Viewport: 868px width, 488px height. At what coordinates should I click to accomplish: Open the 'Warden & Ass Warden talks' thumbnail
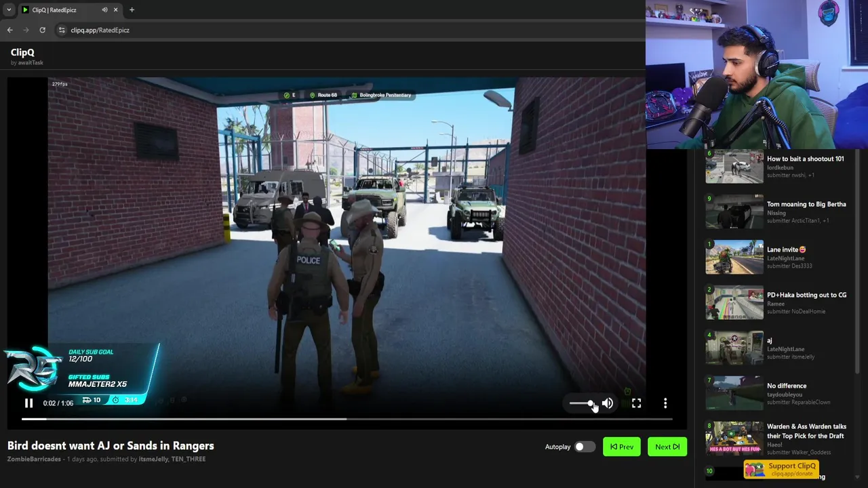click(734, 439)
